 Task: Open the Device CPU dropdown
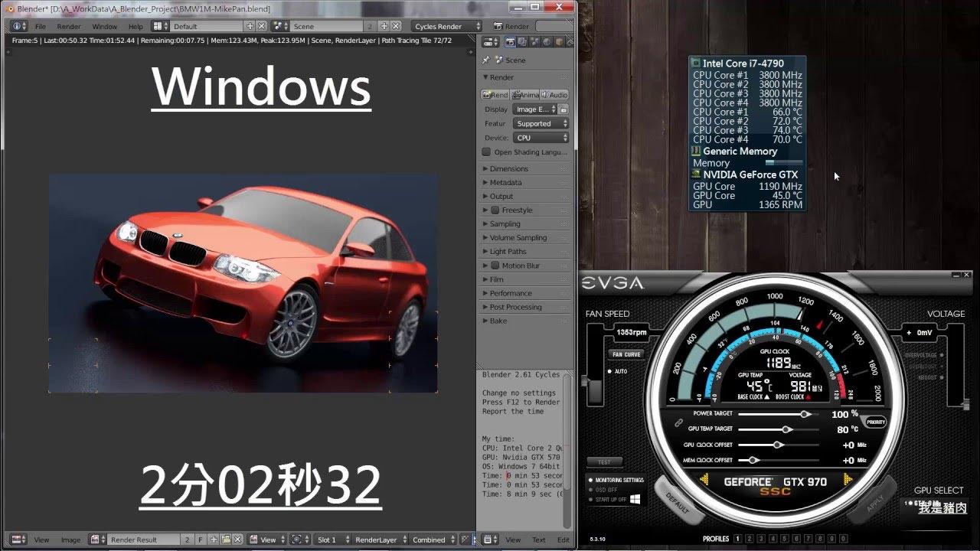pyautogui.click(x=541, y=138)
